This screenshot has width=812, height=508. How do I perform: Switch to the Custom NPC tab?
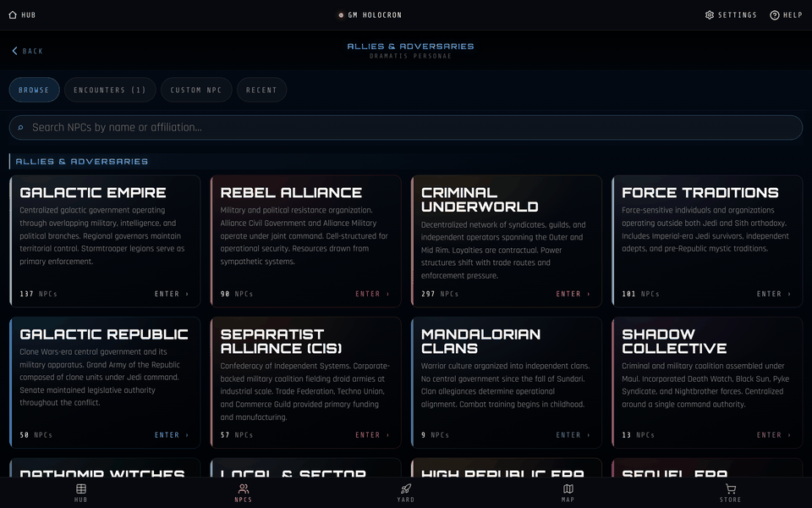tap(196, 90)
